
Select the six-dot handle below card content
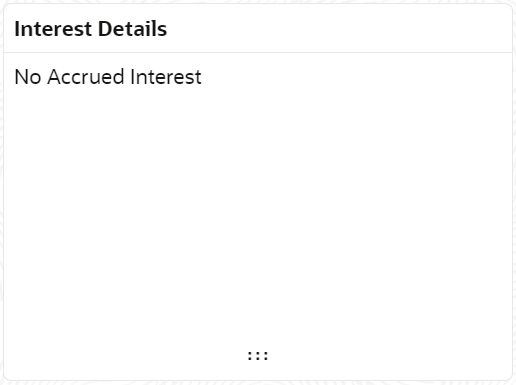click(258, 356)
